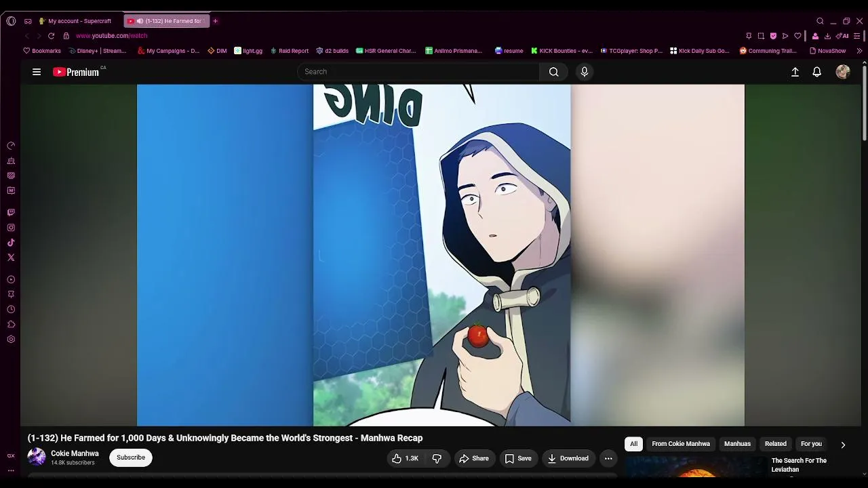The height and width of the screenshot is (488, 868).
Task: Click the YouTube search input field
Action: 418,72
